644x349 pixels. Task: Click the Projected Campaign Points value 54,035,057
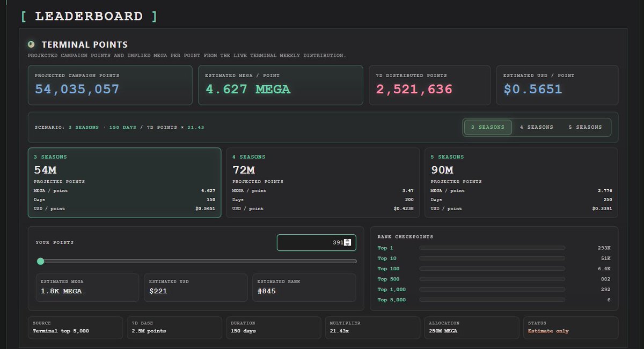click(77, 90)
